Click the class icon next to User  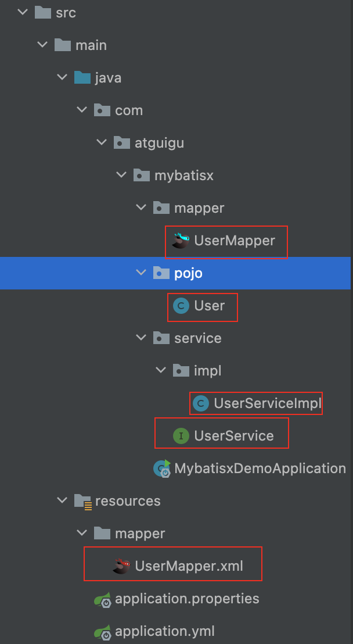(181, 306)
